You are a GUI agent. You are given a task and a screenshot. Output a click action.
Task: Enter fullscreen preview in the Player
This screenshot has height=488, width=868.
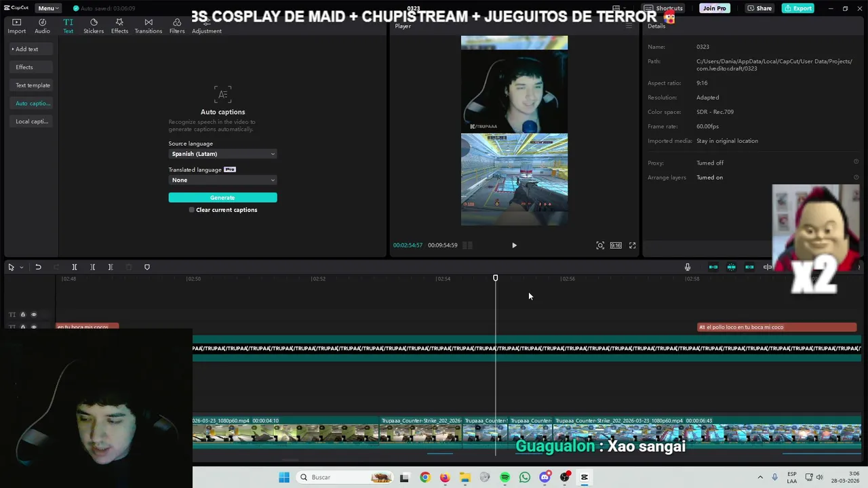(x=632, y=245)
